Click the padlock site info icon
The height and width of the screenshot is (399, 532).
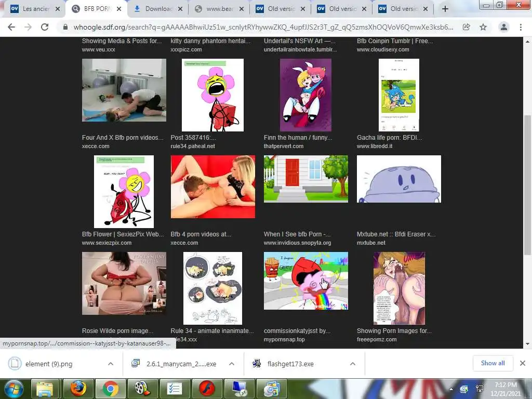pos(65,27)
